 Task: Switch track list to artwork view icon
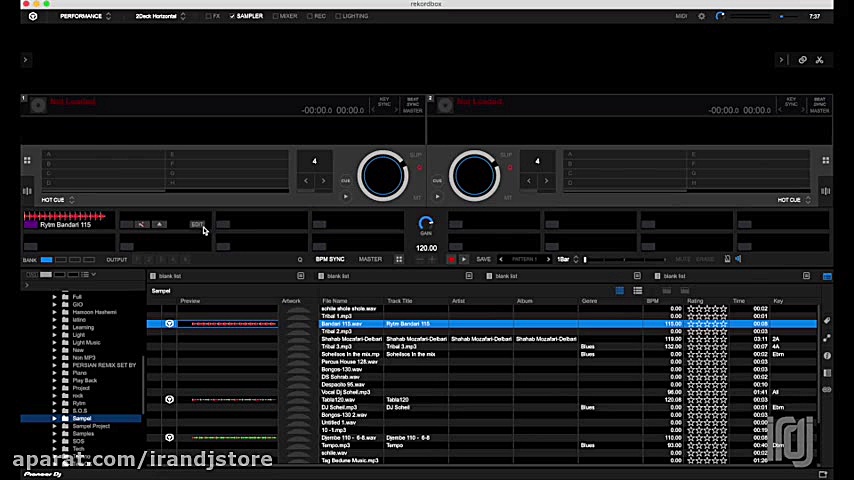620,291
